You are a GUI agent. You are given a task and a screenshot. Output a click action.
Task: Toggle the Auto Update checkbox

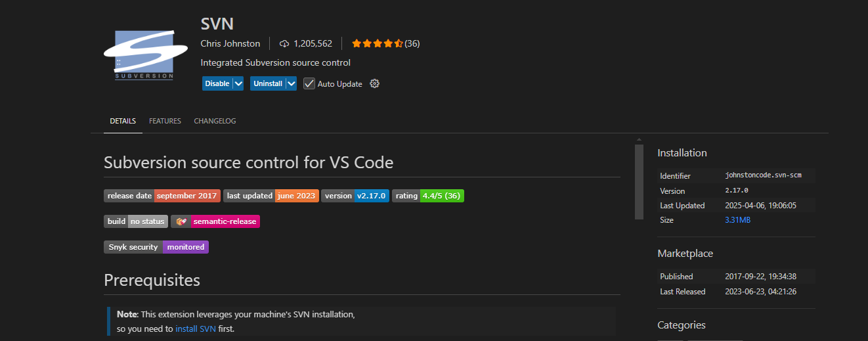click(x=309, y=83)
